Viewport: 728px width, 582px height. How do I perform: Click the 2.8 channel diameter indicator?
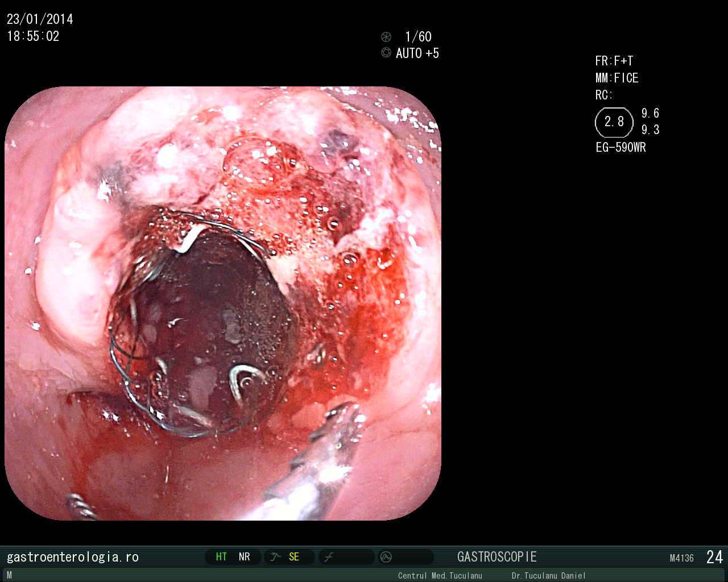(x=614, y=122)
